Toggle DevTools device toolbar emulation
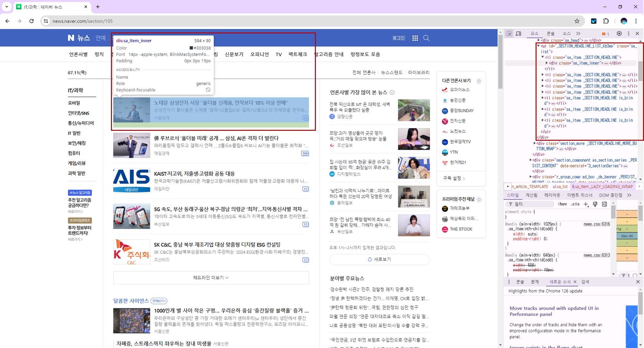Viewport: 644px width, 348px height. [x=519, y=33]
